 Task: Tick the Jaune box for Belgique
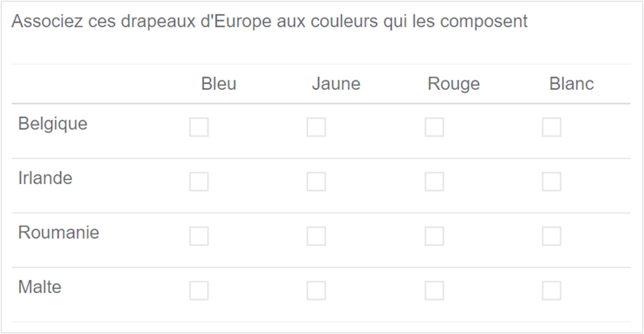(x=316, y=127)
